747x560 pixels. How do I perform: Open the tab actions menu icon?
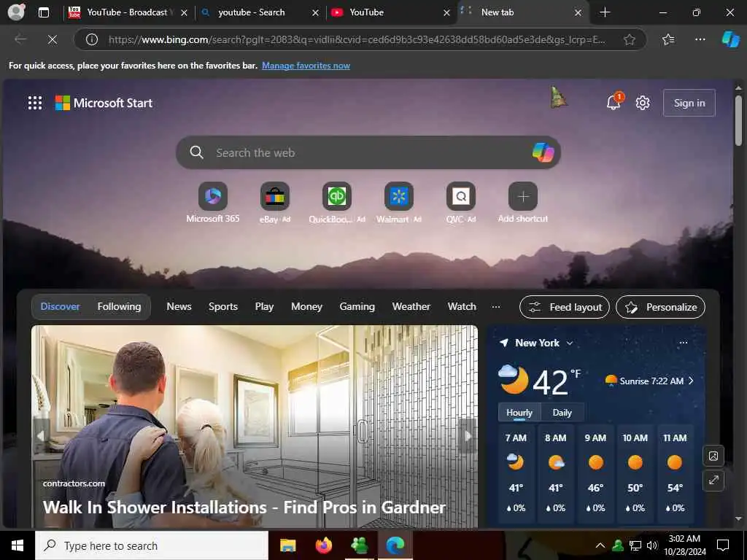point(43,12)
